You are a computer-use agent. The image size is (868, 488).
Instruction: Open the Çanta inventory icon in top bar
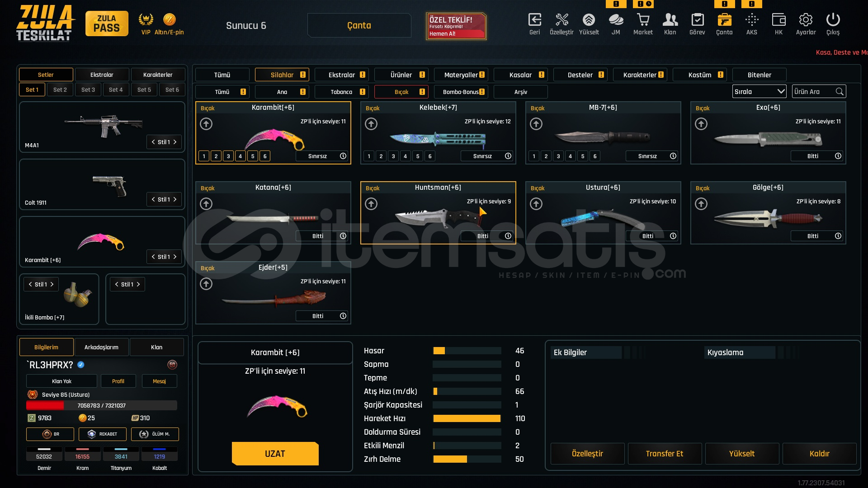pos(724,20)
